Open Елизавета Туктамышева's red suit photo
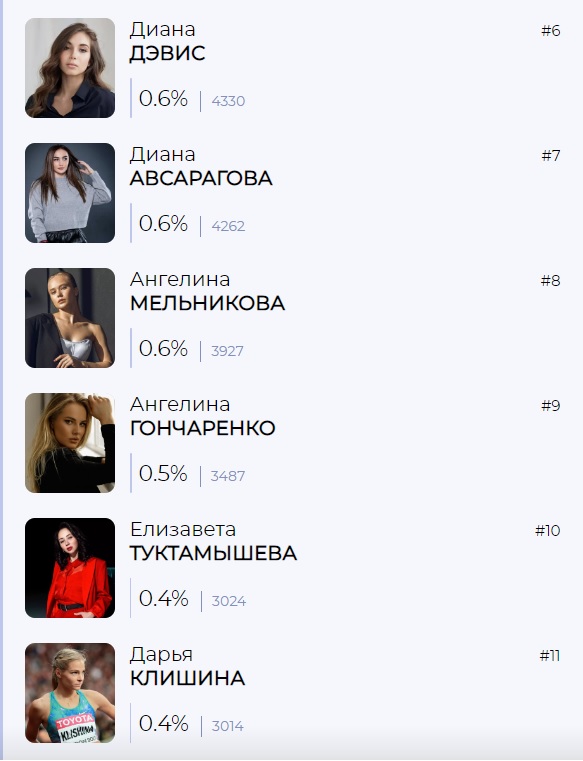Screen dimensions: 583x761 click(x=70, y=568)
